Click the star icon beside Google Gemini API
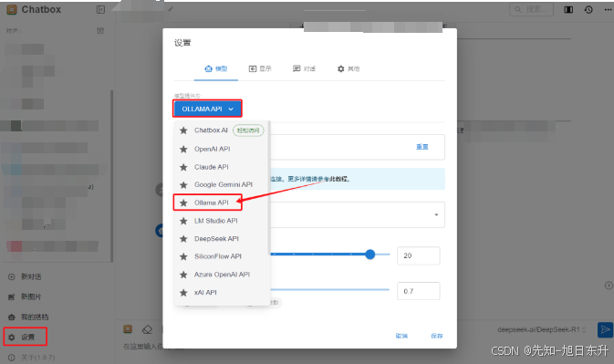 [183, 185]
